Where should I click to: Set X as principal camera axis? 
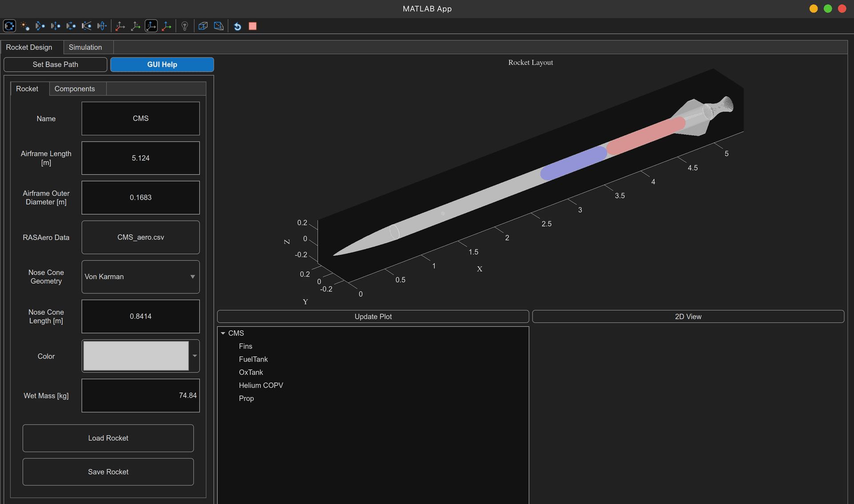click(x=120, y=26)
